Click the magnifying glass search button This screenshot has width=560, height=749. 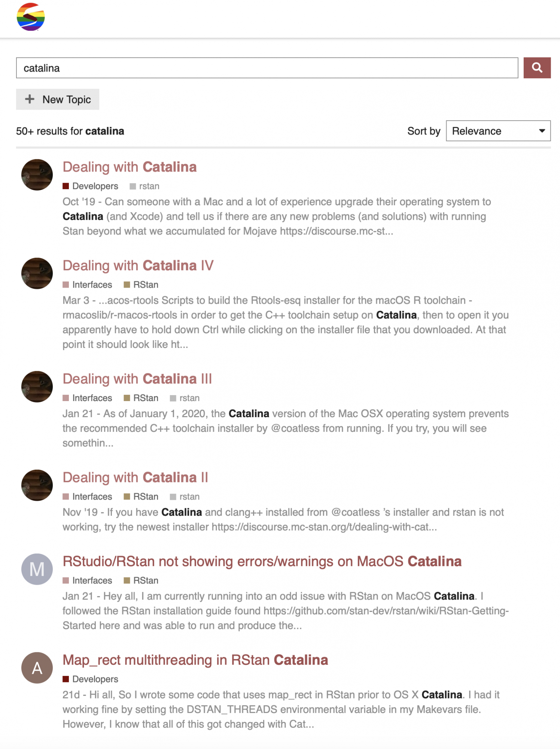click(x=536, y=68)
